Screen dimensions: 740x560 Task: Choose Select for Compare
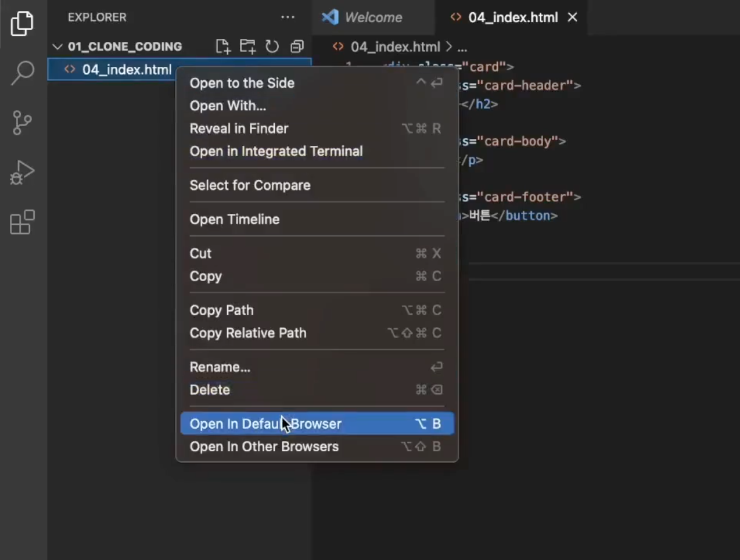[x=317, y=185]
